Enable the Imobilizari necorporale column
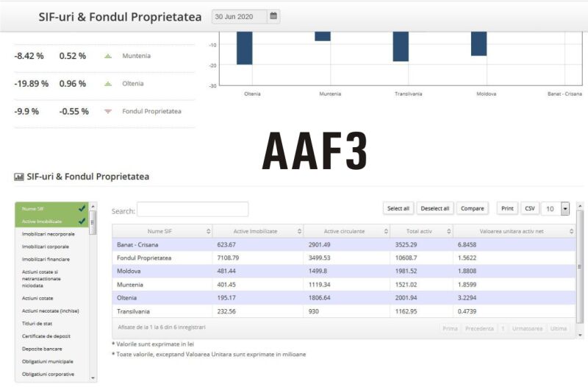This screenshot has width=588, height=387. click(x=51, y=234)
